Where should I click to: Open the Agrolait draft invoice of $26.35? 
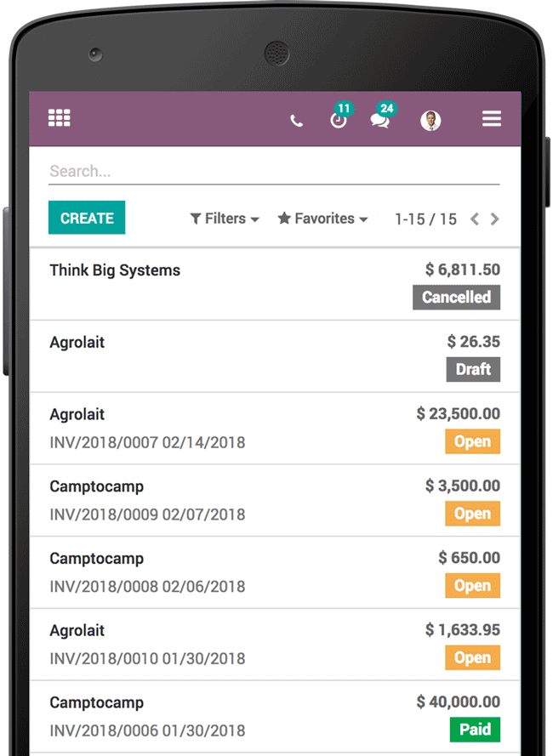click(x=275, y=356)
